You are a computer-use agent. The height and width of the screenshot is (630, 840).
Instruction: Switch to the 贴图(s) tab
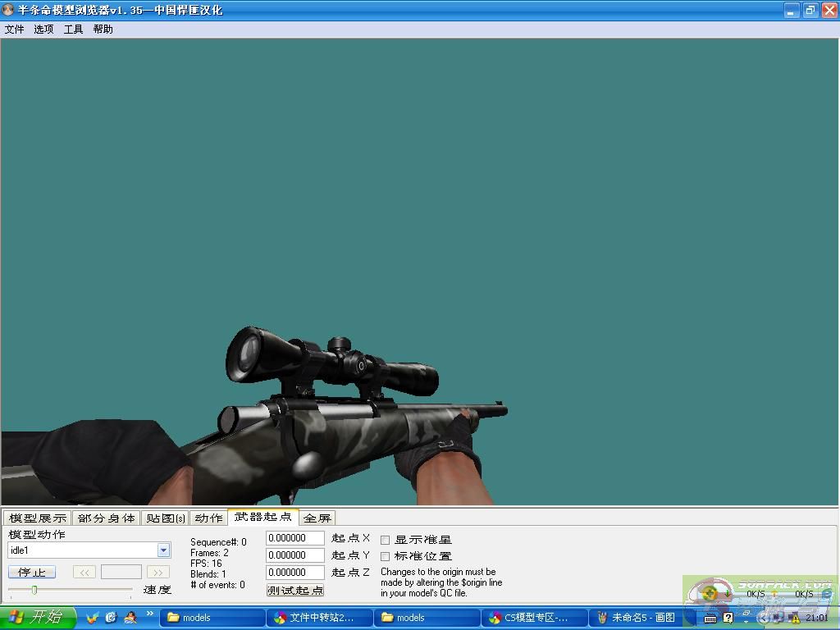coord(165,518)
